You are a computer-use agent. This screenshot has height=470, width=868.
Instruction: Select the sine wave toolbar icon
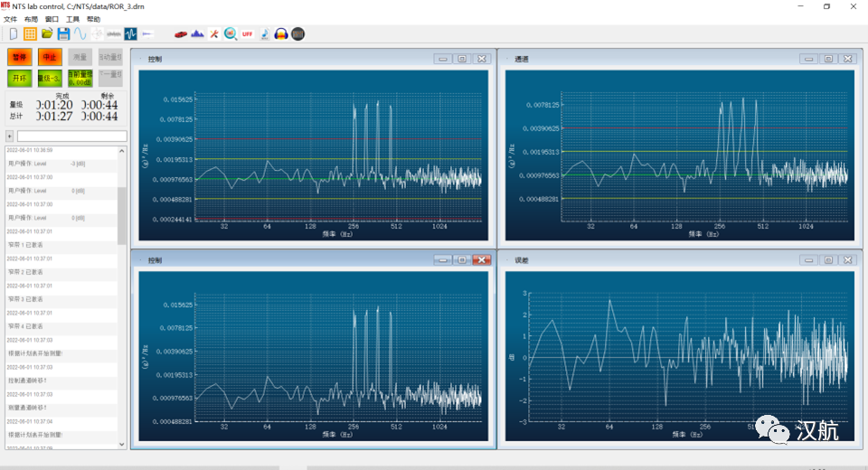(80, 33)
